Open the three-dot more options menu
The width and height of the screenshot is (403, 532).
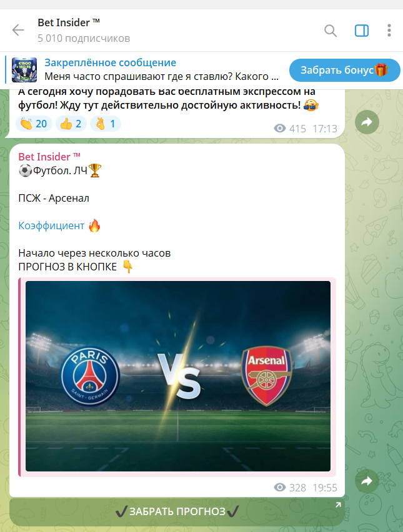tap(389, 31)
